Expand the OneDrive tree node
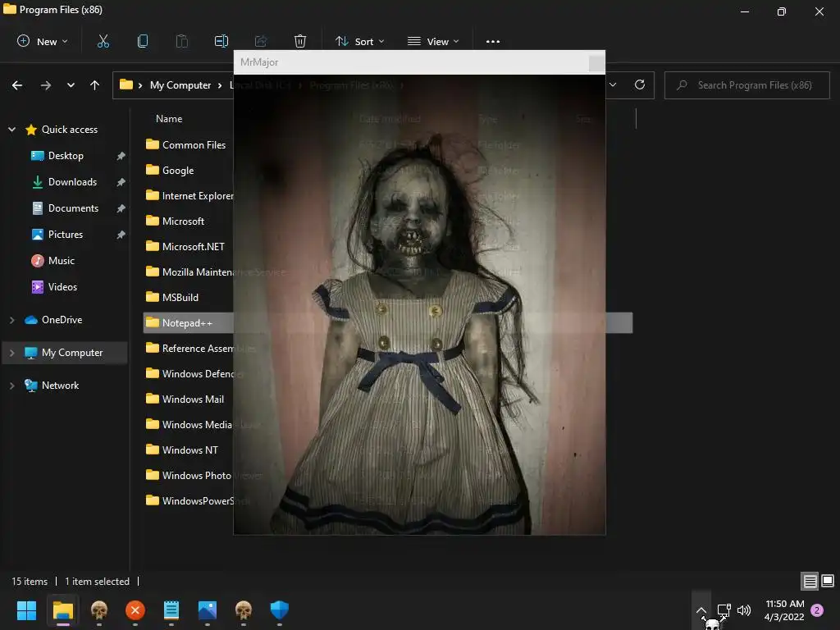The image size is (840, 630). coord(11,320)
